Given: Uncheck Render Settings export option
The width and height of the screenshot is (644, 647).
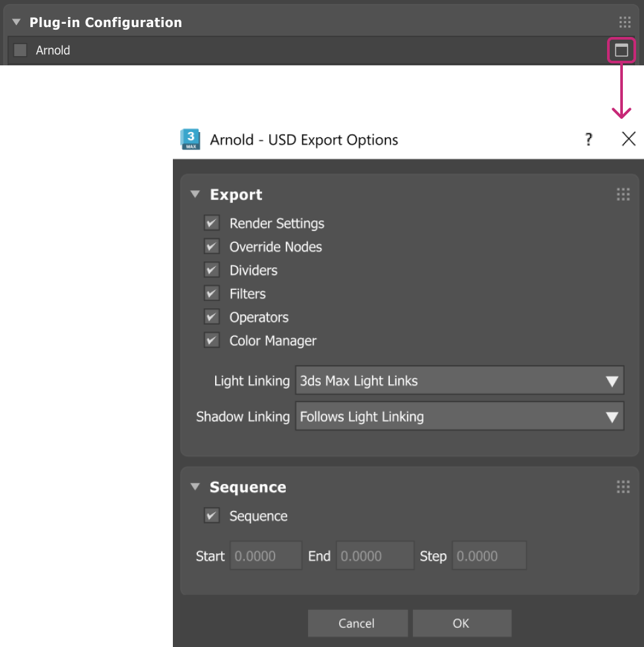Looking at the screenshot, I should [x=212, y=223].
